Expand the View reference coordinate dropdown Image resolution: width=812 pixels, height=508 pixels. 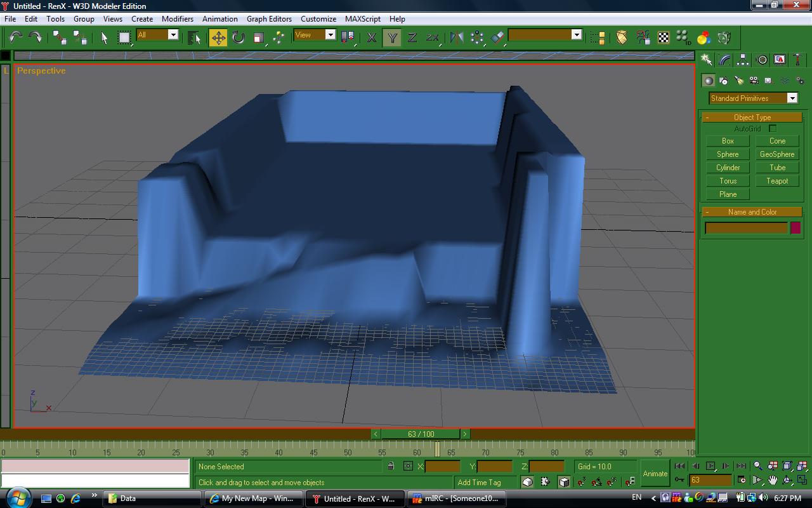tap(330, 35)
